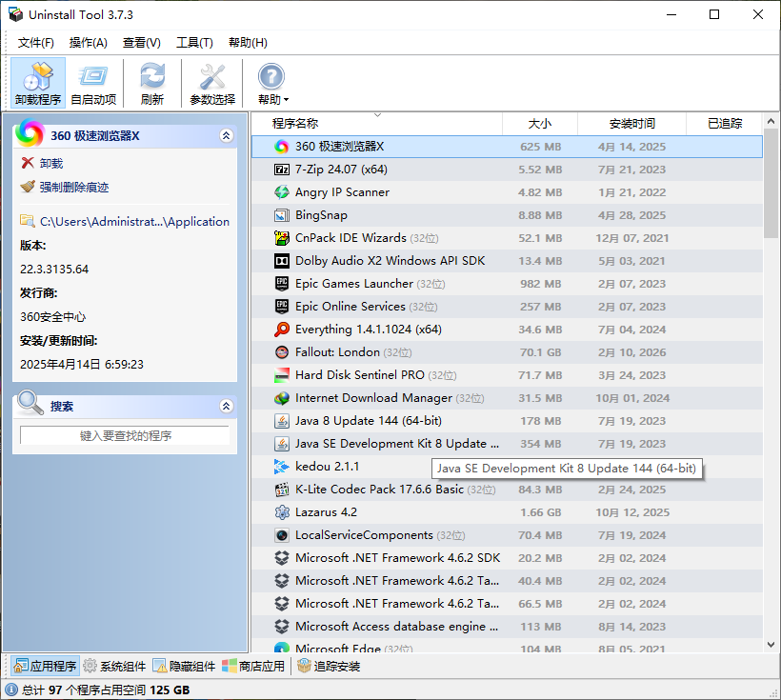Switch to the 商店应用 tab
This screenshot has width=781, height=700.
[x=253, y=666]
